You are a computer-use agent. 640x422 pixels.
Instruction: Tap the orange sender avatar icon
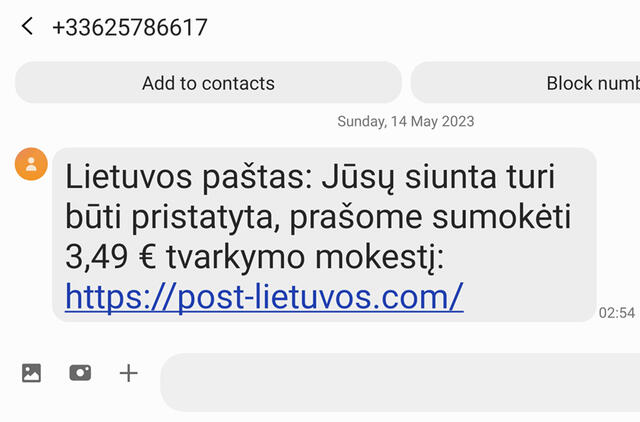click(x=31, y=164)
